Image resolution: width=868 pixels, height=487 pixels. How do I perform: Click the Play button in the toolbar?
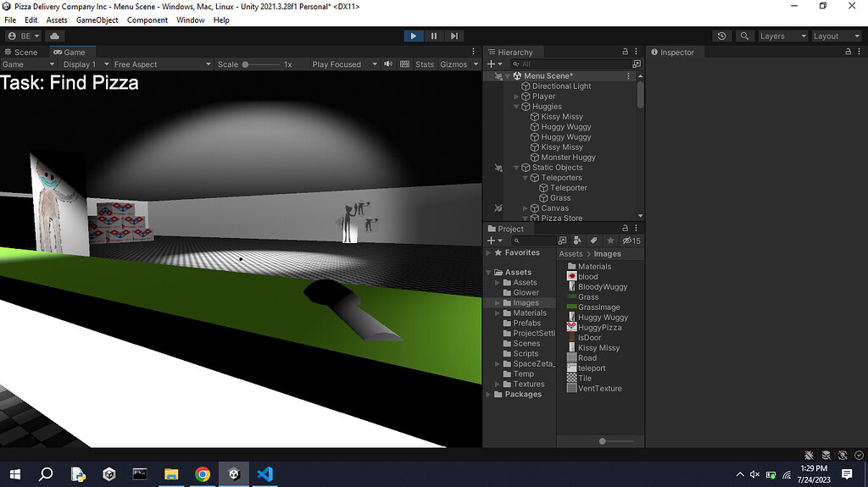tap(413, 36)
